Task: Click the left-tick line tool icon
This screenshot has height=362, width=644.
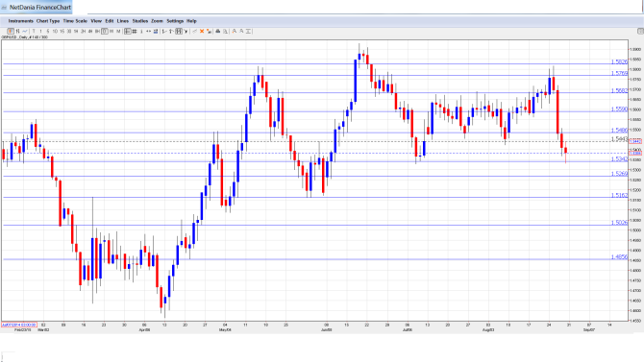Action: (164, 31)
